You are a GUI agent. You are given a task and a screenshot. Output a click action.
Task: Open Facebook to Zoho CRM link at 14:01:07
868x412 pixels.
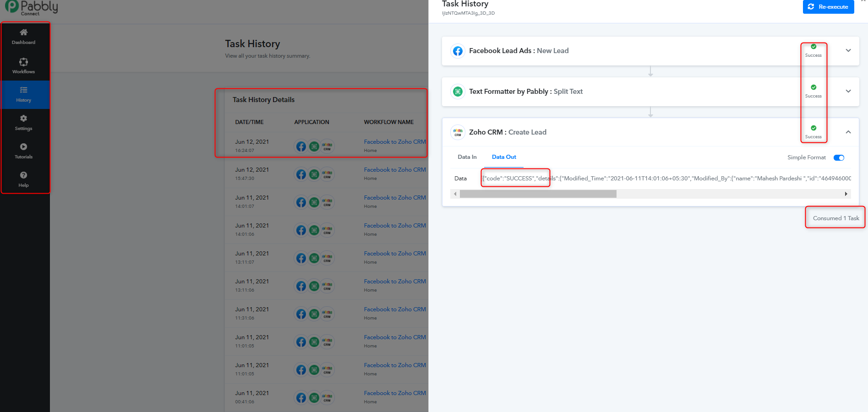coord(395,198)
